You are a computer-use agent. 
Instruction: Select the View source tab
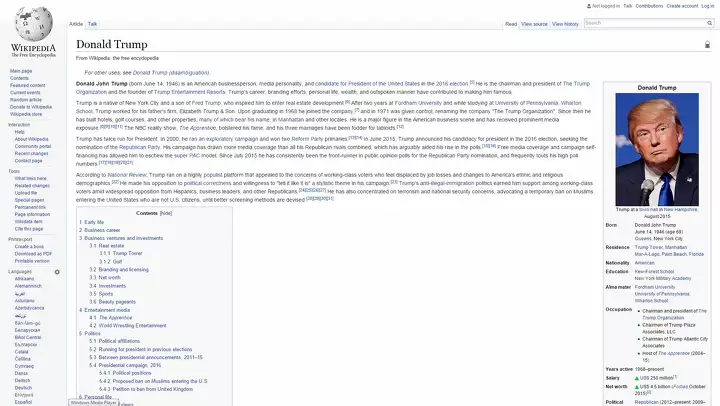(534, 23)
